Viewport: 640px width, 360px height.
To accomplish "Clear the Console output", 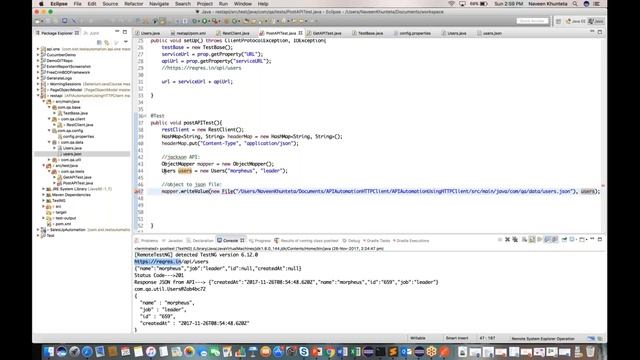I will [x=524, y=240].
